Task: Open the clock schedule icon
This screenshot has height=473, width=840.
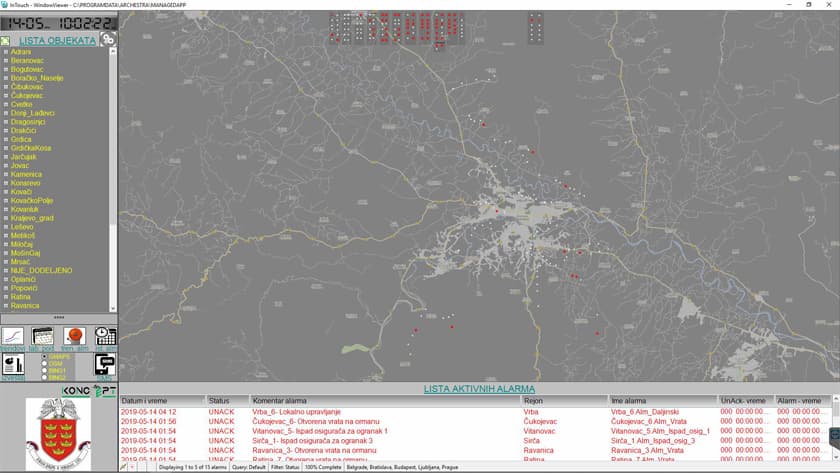Action: point(105,337)
